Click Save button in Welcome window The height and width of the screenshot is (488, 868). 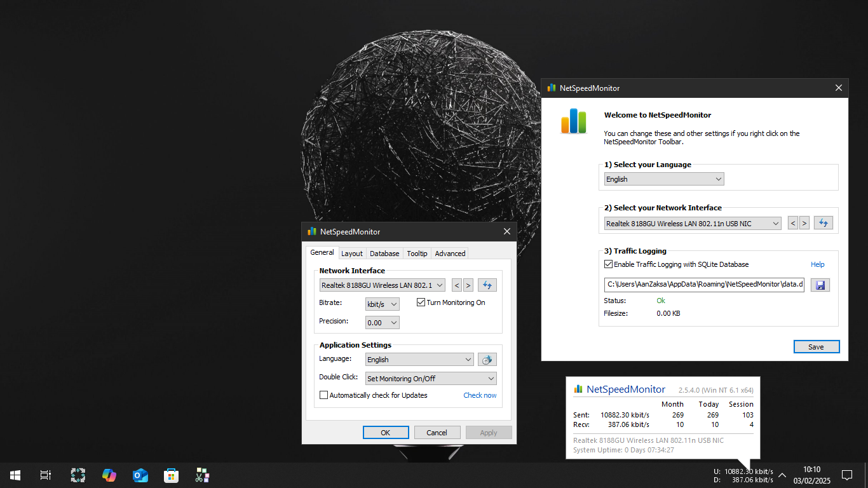[x=817, y=347]
